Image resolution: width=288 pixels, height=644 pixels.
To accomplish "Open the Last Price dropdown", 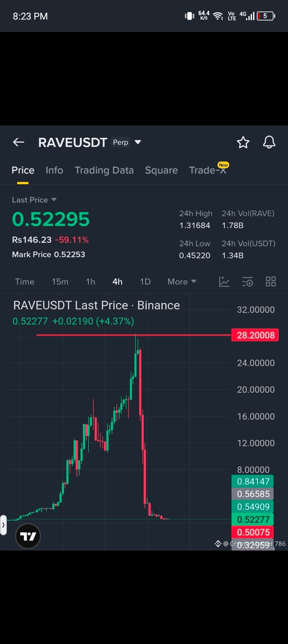I will (34, 200).
